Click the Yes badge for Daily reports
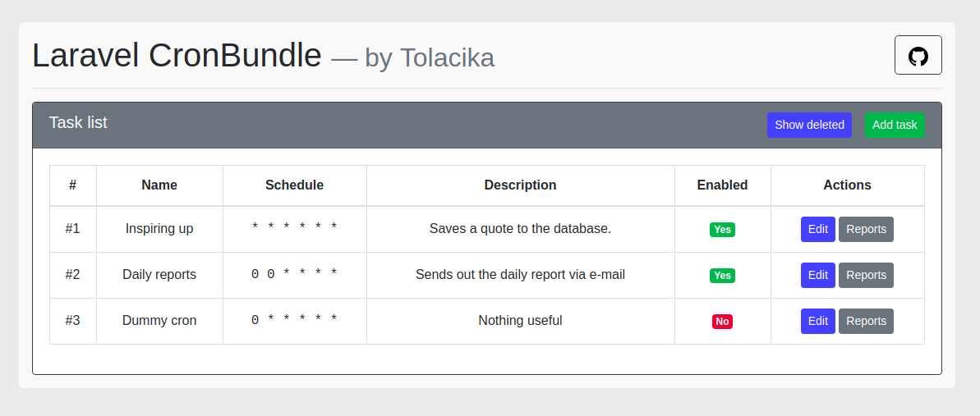The width and height of the screenshot is (980, 416). coord(722,276)
